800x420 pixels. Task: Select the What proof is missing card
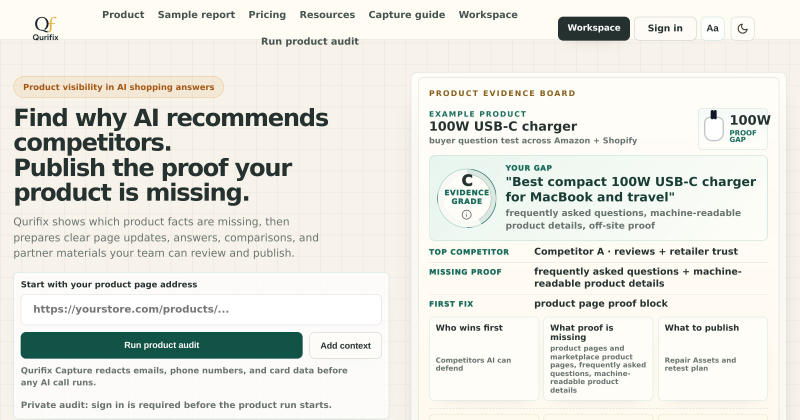[x=598, y=359]
